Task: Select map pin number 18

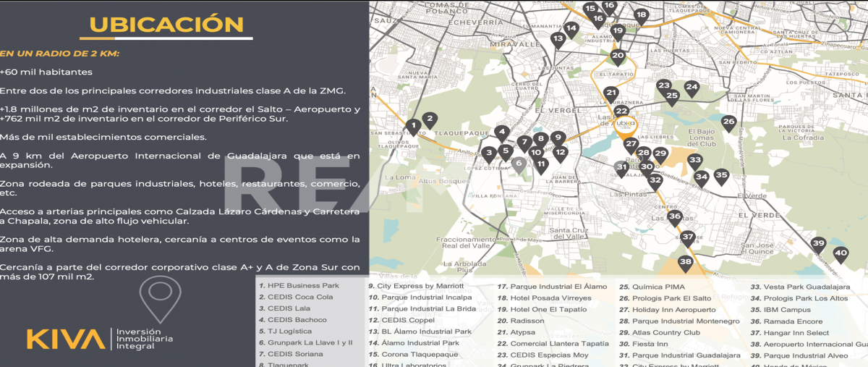Action: 641,16
